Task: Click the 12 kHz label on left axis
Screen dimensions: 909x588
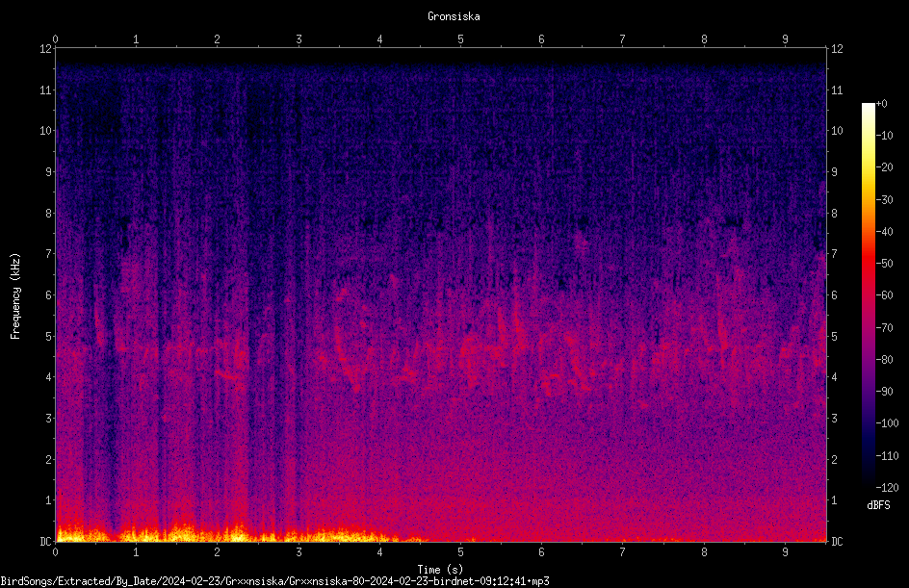Action: 46,49
